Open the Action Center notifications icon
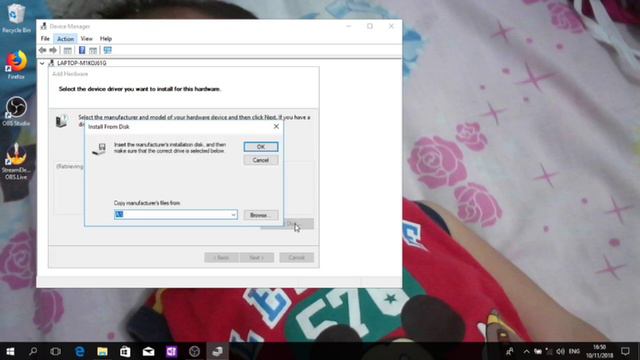Viewport: 640px width, 360px height. point(625,351)
